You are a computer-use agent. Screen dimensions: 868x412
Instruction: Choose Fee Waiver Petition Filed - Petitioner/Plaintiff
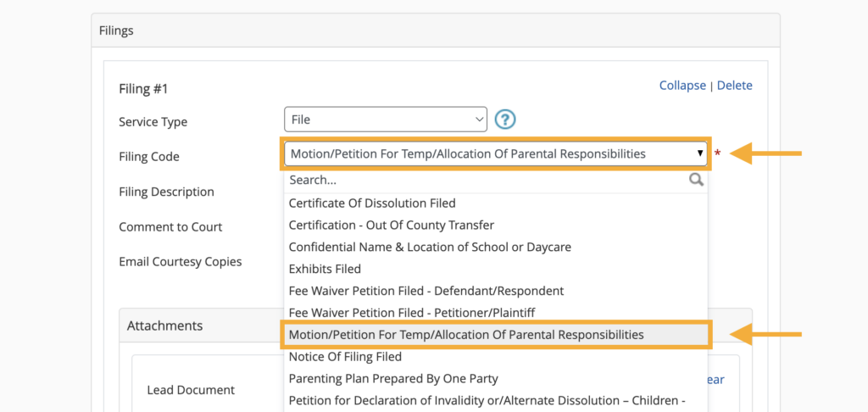click(x=412, y=313)
